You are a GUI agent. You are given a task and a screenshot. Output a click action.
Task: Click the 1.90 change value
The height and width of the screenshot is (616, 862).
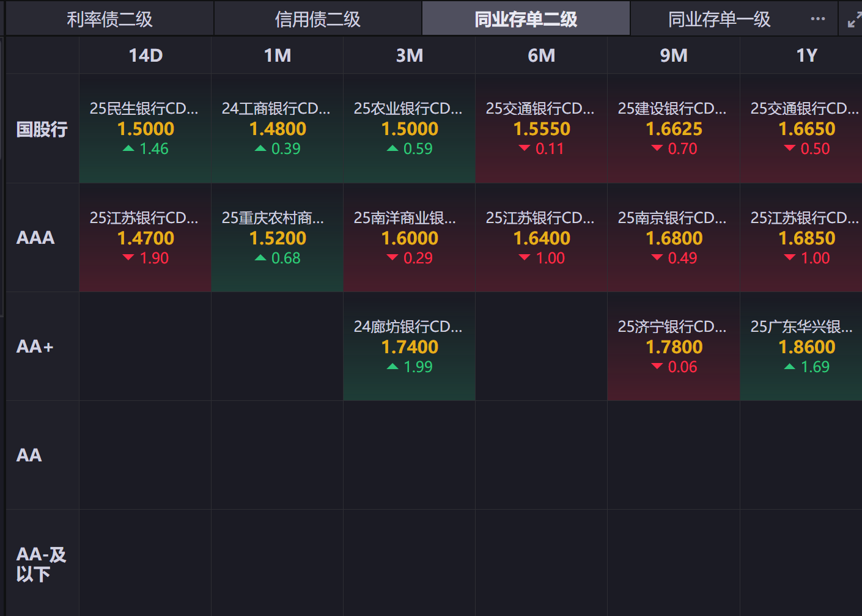point(154,258)
